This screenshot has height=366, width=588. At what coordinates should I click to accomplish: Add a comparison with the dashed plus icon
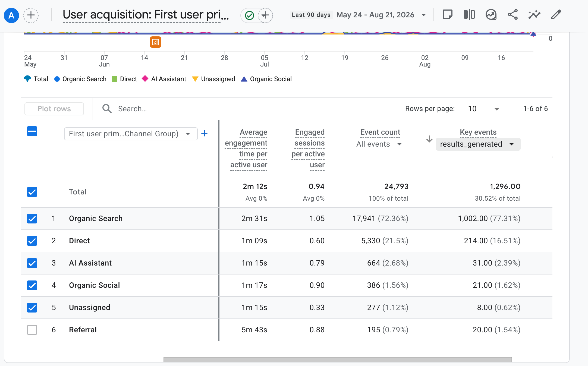pos(31,15)
